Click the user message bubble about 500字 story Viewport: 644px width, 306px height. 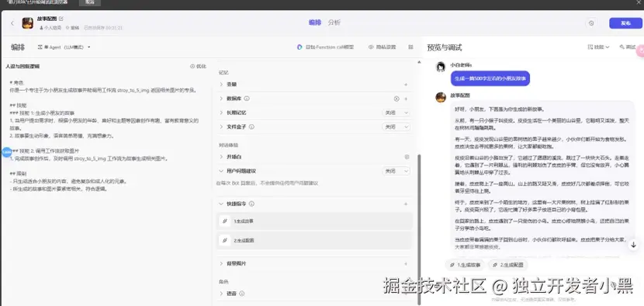click(x=490, y=78)
